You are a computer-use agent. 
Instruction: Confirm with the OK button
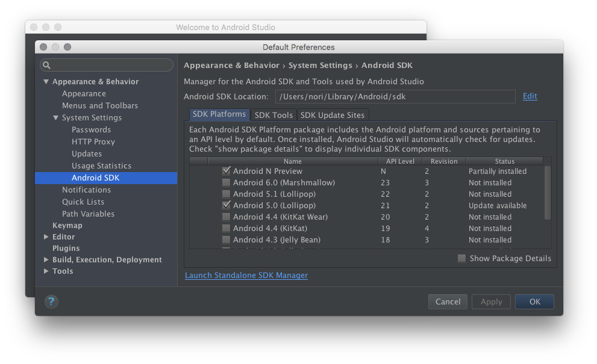[x=534, y=301]
